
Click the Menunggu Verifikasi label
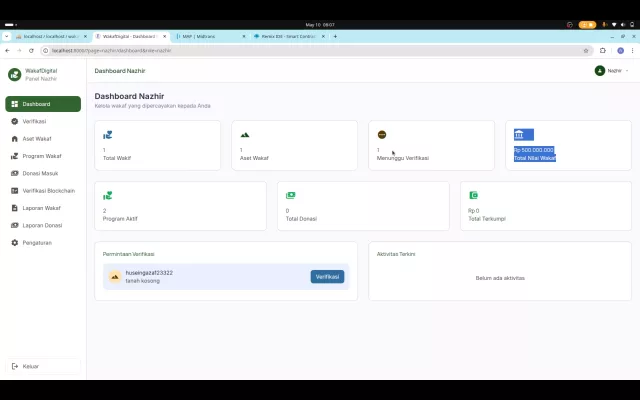[x=402, y=158]
